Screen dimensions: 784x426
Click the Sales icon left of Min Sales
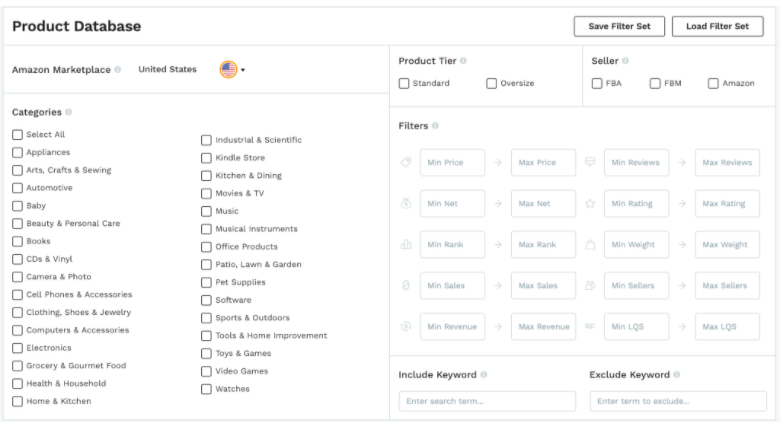[x=406, y=286]
